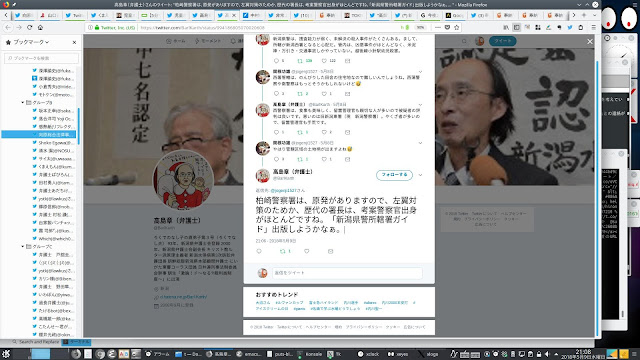Screen dimensions: 640x360
Task: Open the profile website link under the bio
Action: click(x=183, y=297)
